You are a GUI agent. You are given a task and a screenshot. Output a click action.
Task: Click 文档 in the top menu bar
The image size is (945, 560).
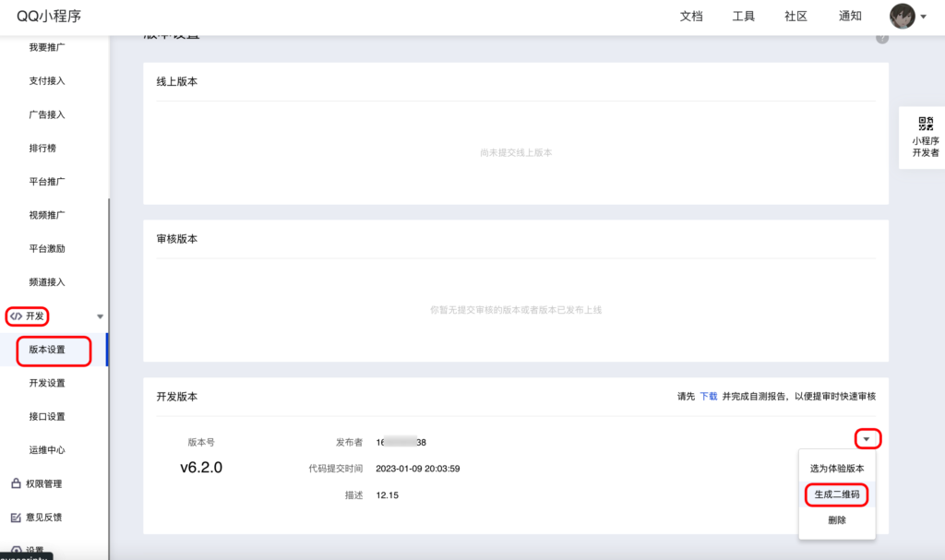(694, 16)
